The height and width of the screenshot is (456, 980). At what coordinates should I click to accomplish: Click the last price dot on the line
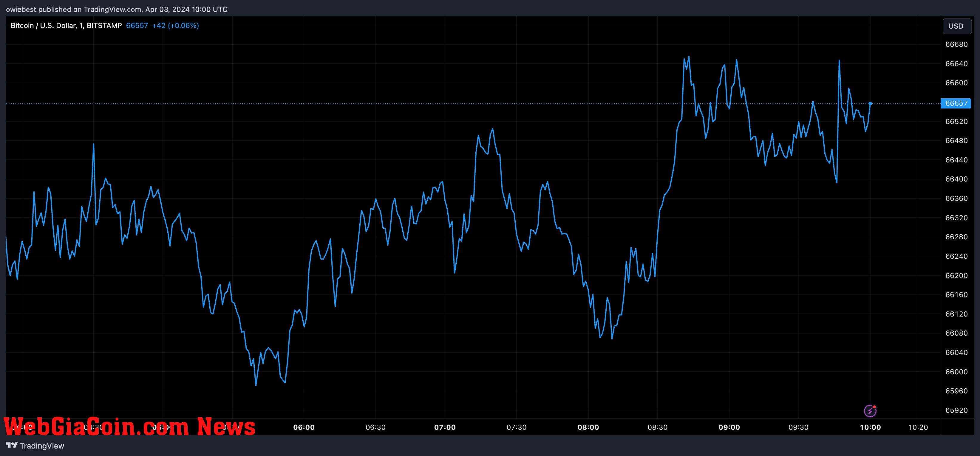(870, 103)
